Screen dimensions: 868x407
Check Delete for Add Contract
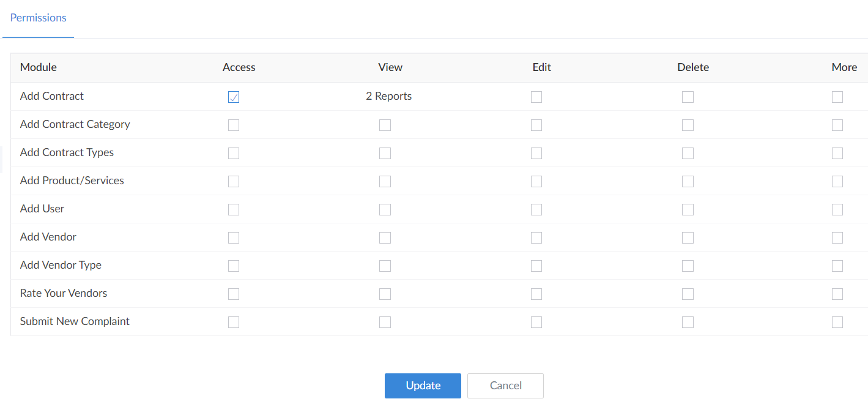(688, 97)
